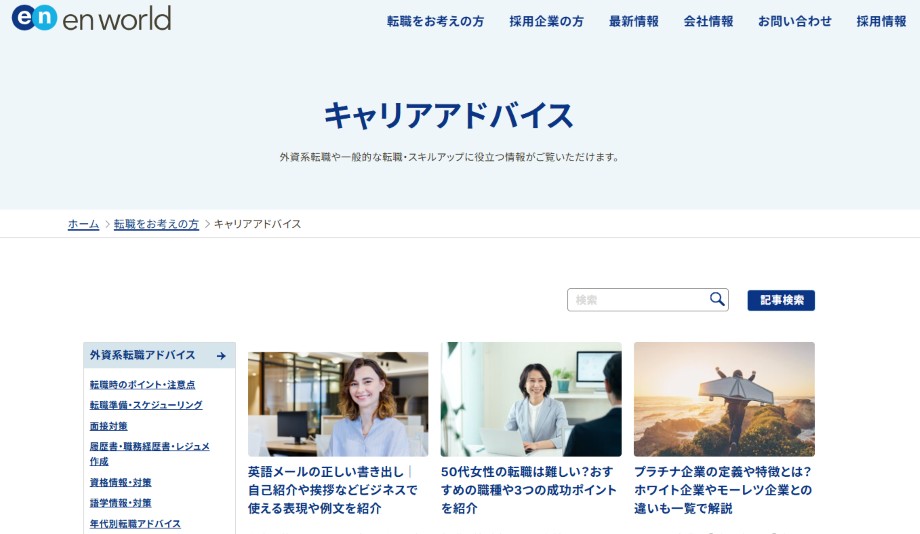Focus the 検索 input field

click(638, 300)
